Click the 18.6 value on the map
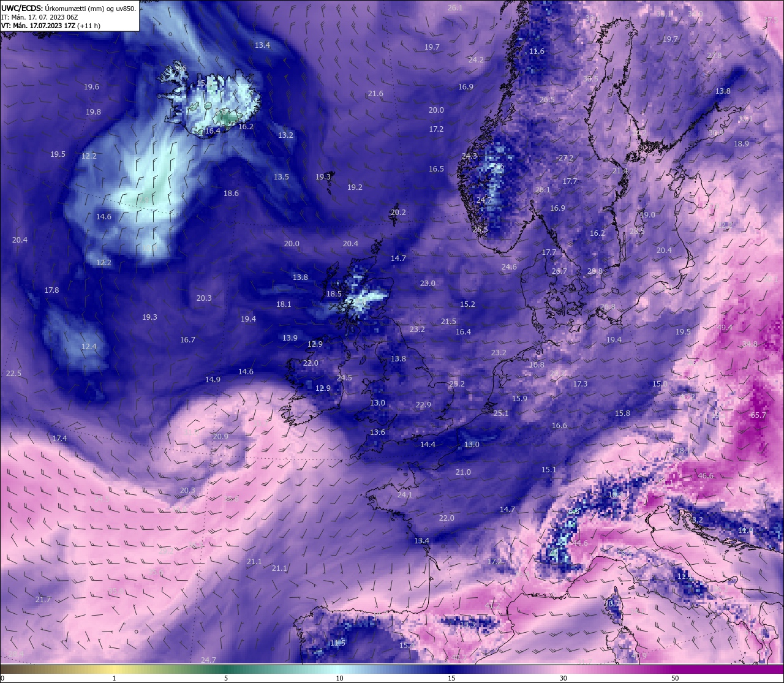This screenshot has height=683, width=784. pyautogui.click(x=231, y=194)
